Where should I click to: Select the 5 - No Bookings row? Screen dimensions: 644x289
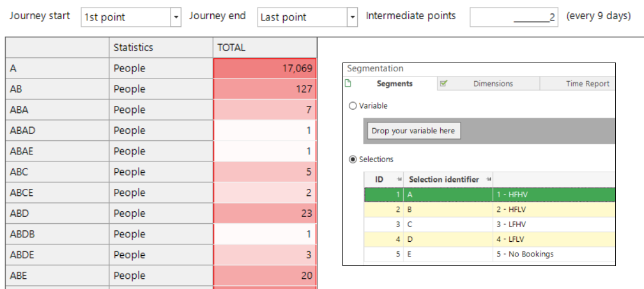coord(489,254)
